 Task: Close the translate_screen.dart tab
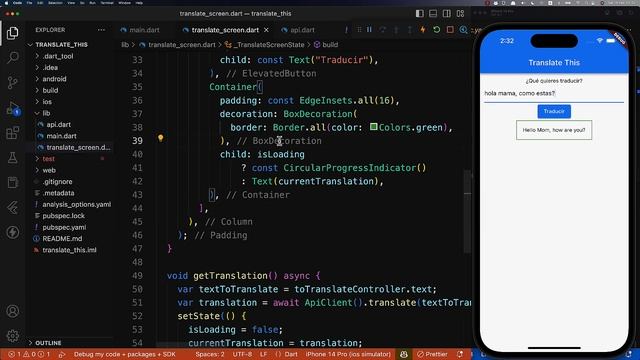coord(266,30)
